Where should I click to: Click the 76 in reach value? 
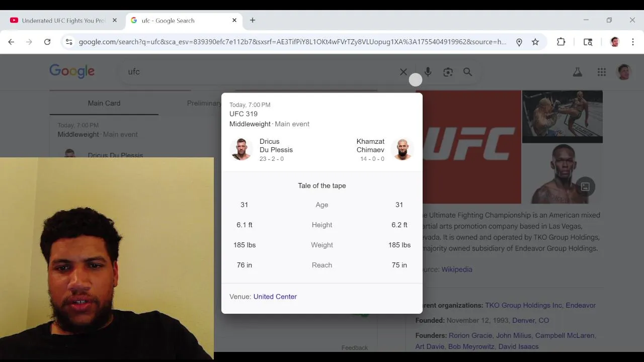(245, 265)
